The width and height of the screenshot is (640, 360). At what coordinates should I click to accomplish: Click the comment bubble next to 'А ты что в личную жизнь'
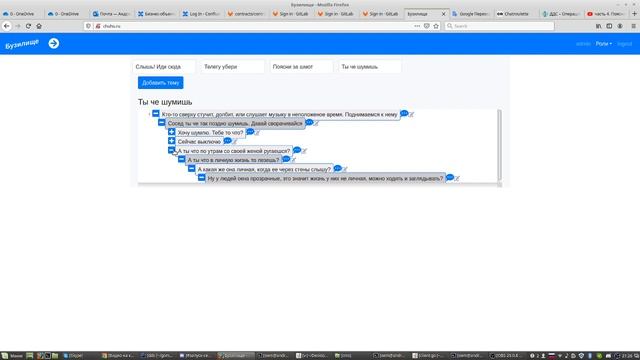(x=286, y=159)
